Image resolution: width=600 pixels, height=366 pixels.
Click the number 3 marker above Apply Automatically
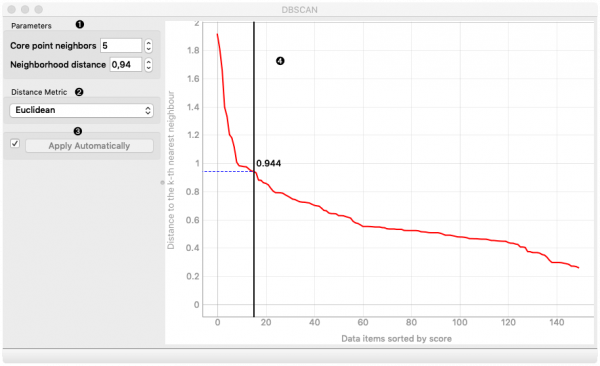point(78,131)
